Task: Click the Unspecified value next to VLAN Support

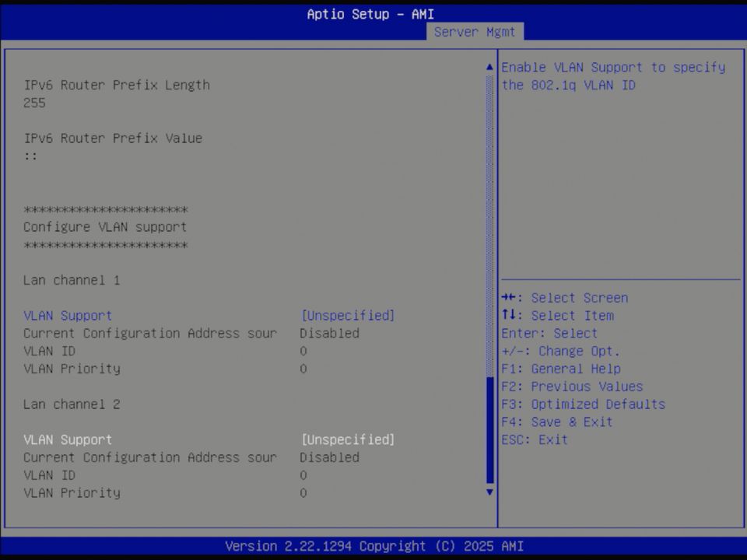Action: 347,315
